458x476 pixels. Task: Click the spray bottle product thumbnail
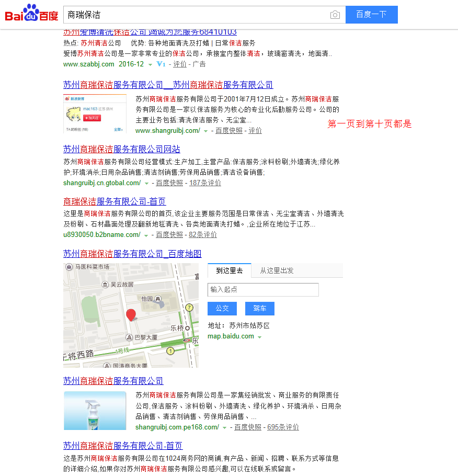pyautogui.click(x=95, y=411)
